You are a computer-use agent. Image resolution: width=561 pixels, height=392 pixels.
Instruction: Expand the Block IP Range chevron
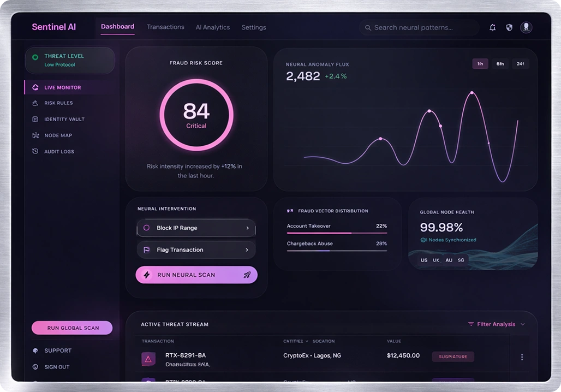[247, 228]
